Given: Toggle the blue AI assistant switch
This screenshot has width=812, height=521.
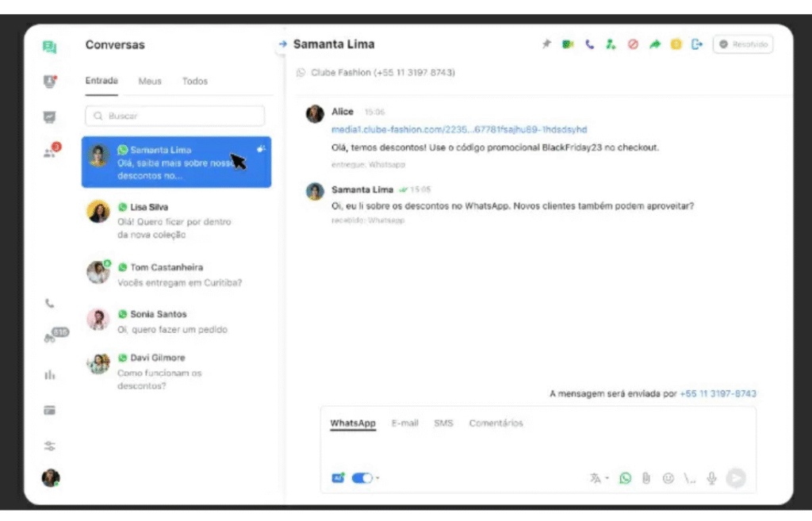Looking at the screenshot, I should 362,478.
